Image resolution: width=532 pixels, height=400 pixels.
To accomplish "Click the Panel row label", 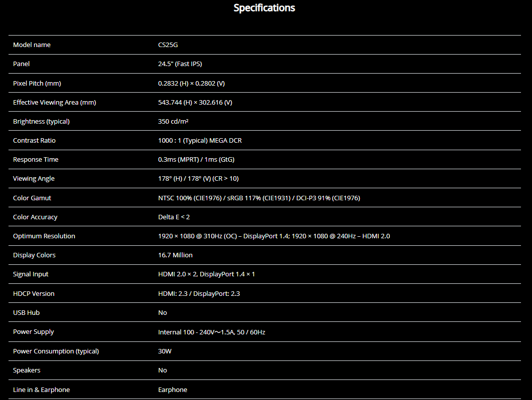I will coord(22,64).
